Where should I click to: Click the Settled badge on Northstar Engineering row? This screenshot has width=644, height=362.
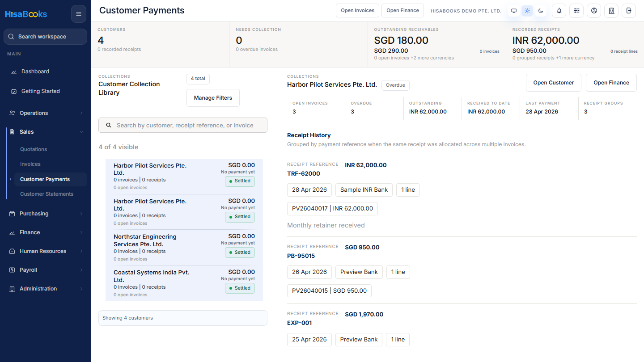[x=240, y=253]
